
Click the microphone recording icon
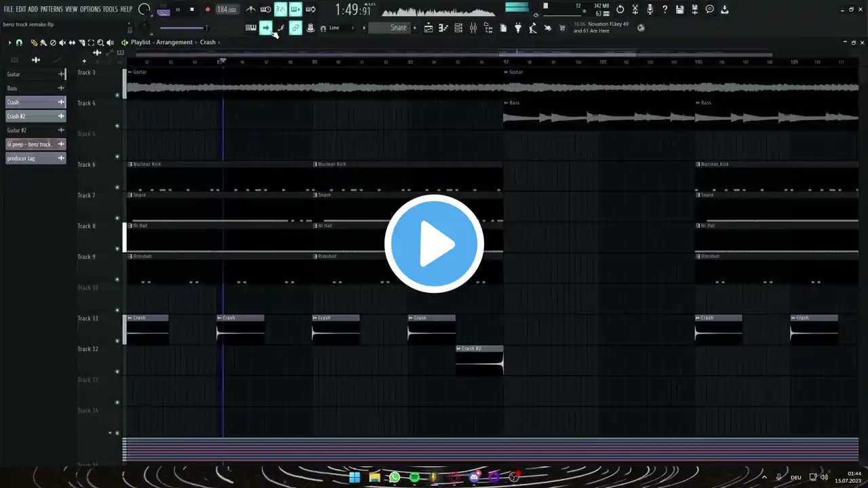pyautogui.click(x=650, y=9)
